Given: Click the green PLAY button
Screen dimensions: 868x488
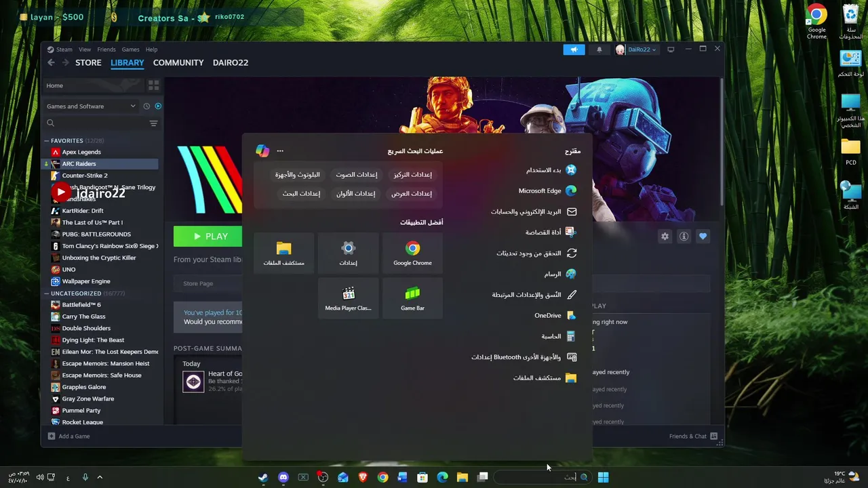Looking at the screenshot, I should pyautogui.click(x=208, y=236).
